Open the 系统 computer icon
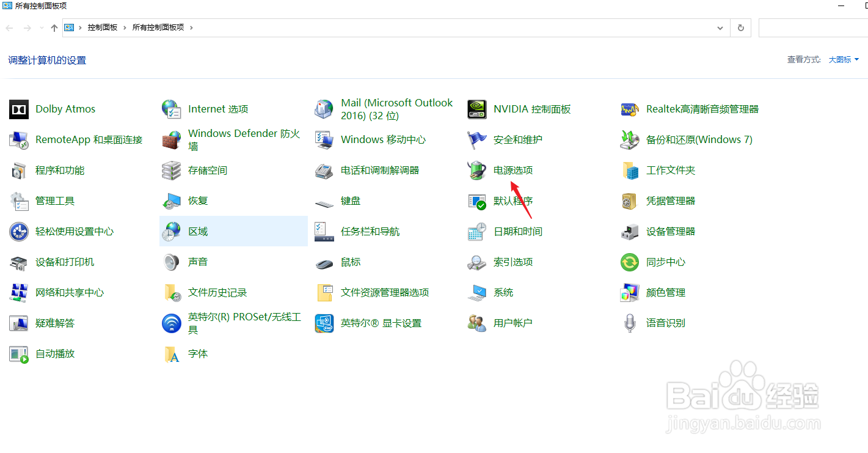Viewport: 868px width, 453px height. [x=477, y=293]
